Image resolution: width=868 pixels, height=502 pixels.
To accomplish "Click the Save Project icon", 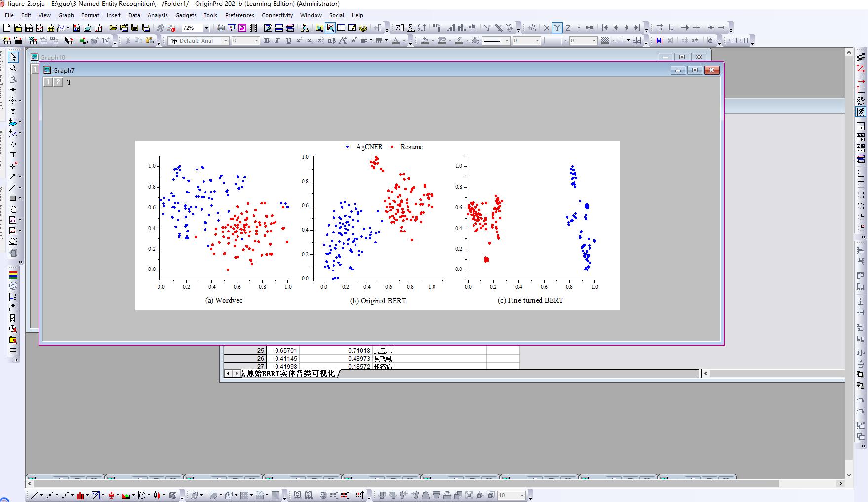I will [x=135, y=28].
